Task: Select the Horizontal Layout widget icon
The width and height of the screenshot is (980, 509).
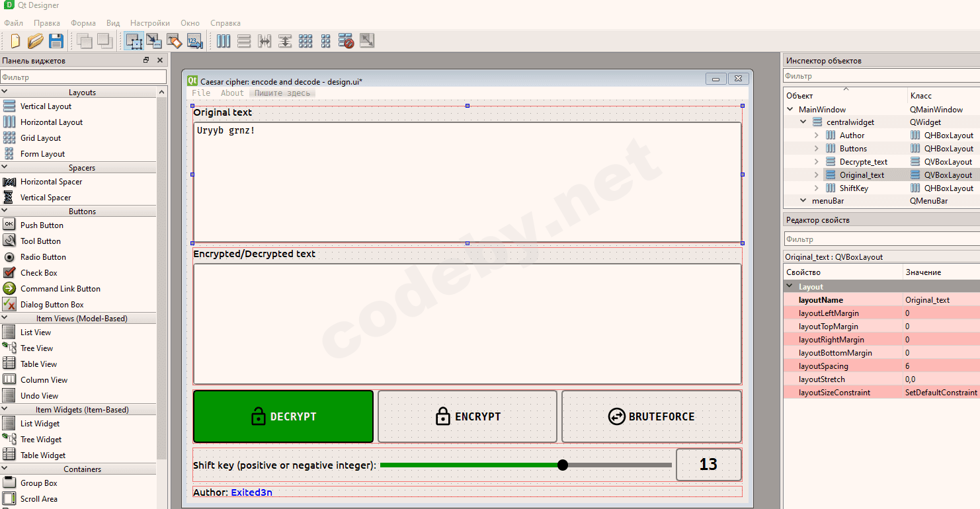Action: (9, 122)
